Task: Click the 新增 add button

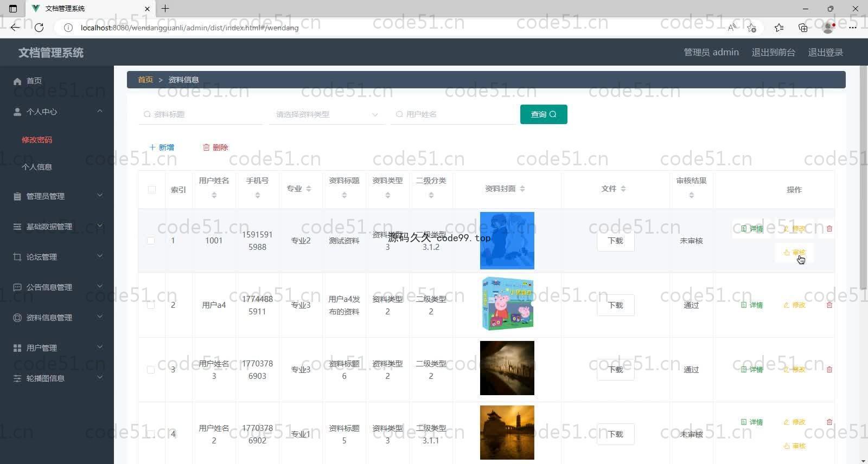Action: [x=162, y=147]
